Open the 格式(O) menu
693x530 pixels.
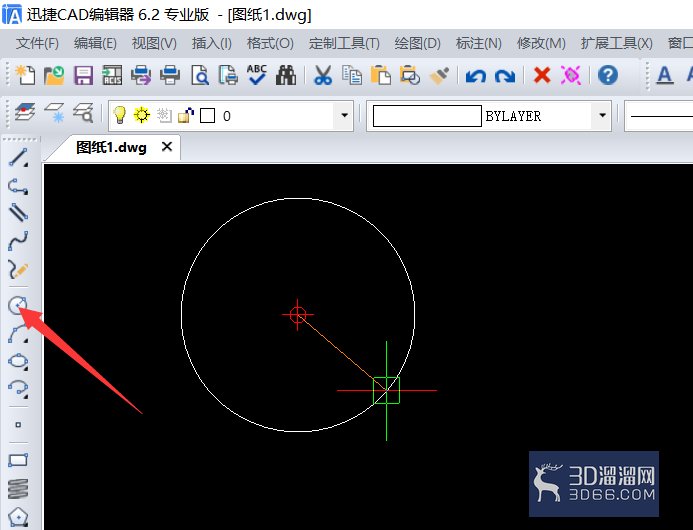tap(270, 43)
